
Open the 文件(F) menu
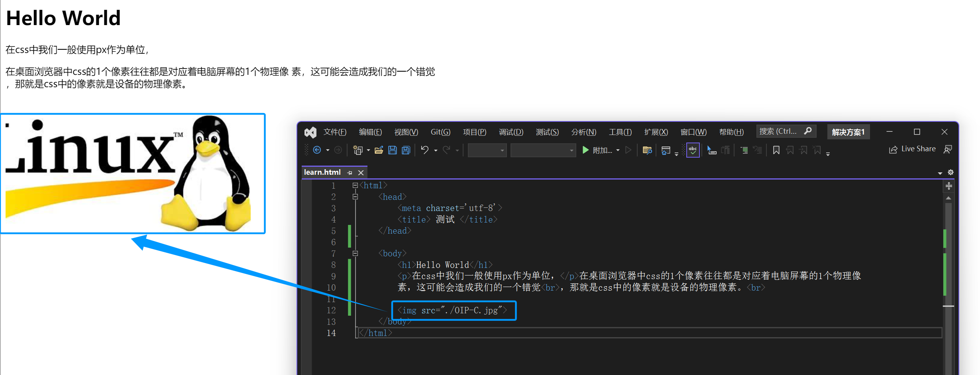335,132
